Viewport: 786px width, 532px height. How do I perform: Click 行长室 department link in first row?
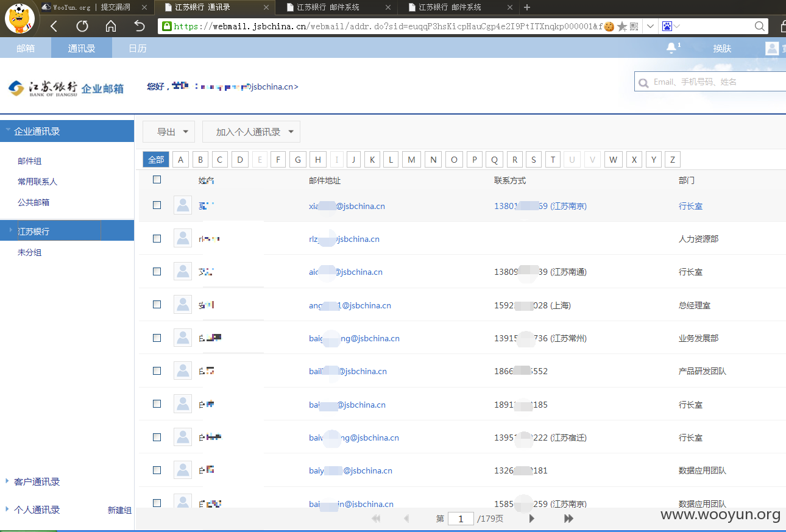tap(690, 206)
